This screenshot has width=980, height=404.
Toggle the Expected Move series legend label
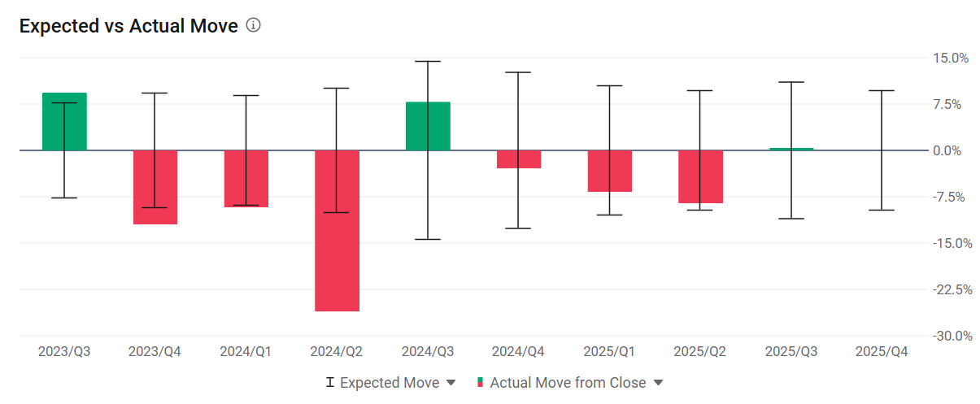[x=390, y=383]
